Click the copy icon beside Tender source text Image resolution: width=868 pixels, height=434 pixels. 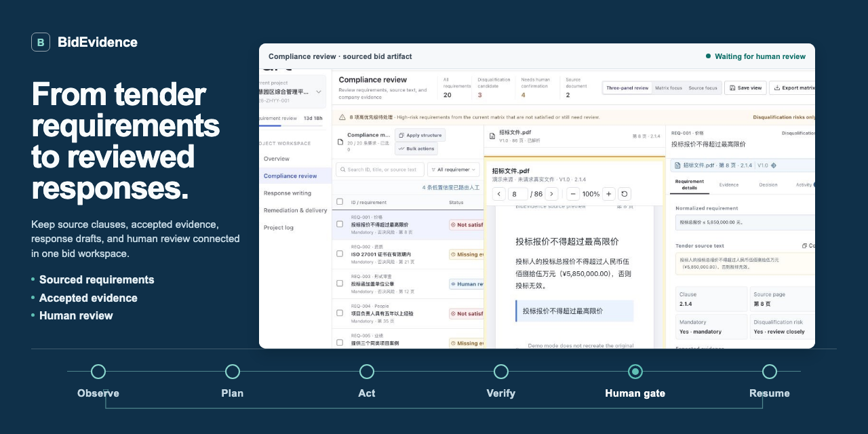pos(804,245)
